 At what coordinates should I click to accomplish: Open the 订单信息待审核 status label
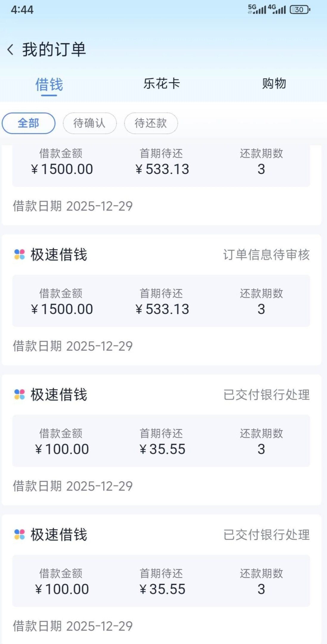click(x=266, y=255)
